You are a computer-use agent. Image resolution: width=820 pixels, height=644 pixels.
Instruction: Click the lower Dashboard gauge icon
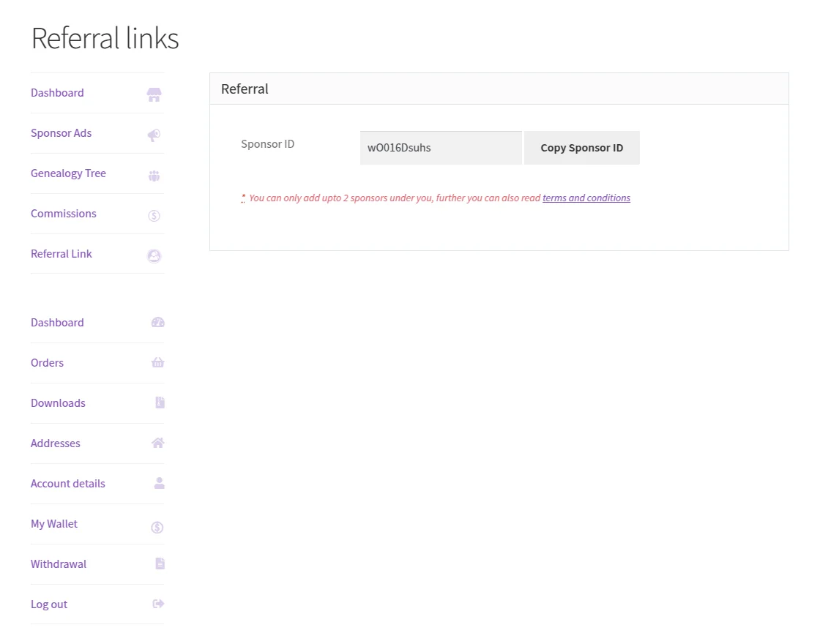point(157,322)
